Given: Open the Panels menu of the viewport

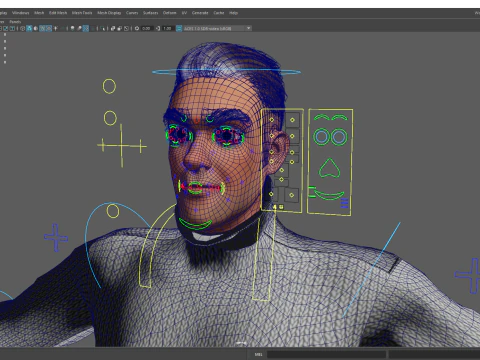Looking at the screenshot, I should point(15,21).
